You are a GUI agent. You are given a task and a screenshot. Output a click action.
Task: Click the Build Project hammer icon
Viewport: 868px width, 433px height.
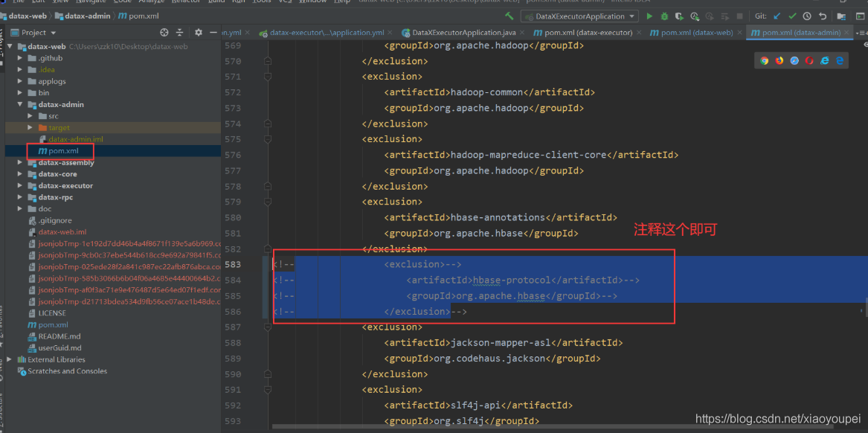(509, 16)
